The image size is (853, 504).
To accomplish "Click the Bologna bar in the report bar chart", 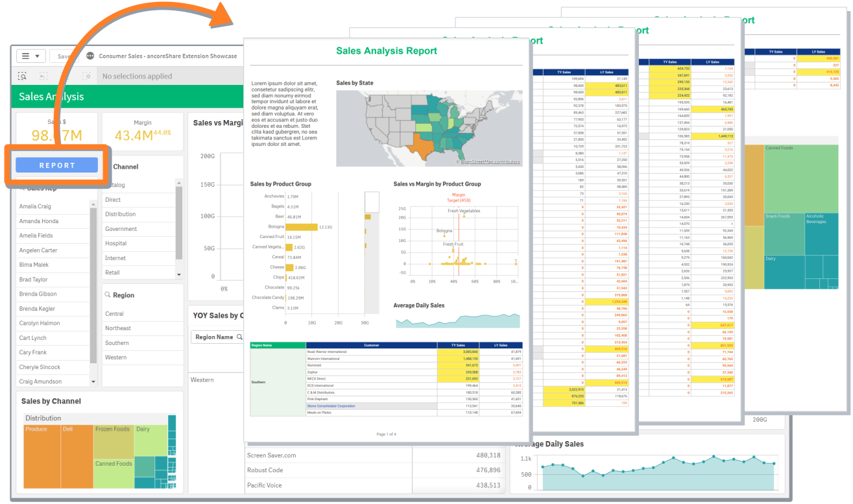I will coord(301,227).
